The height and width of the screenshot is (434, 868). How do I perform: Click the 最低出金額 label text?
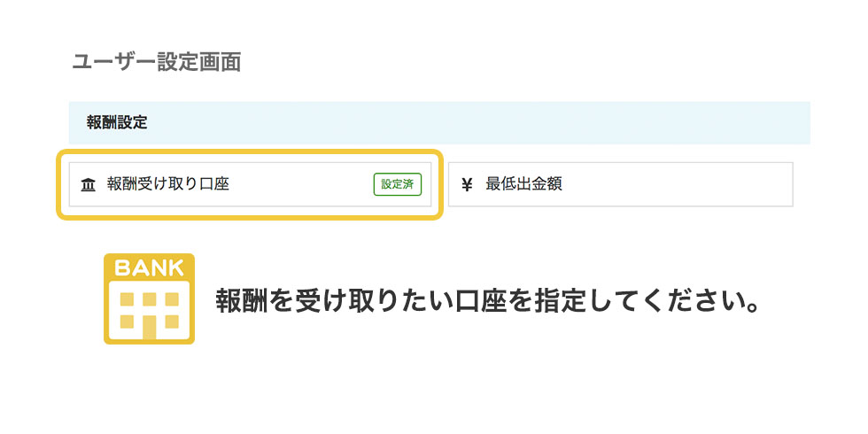(523, 184)
